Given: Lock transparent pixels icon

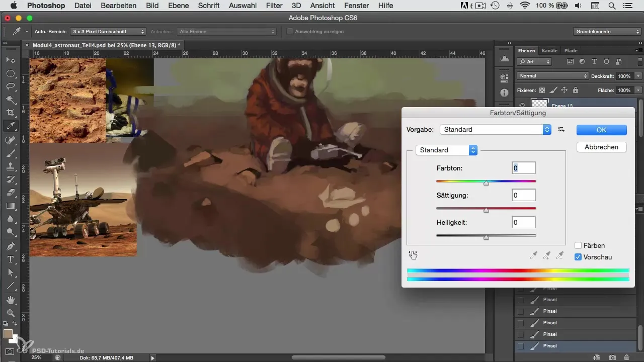Looking at the screenshot, I should coord(542,90).
